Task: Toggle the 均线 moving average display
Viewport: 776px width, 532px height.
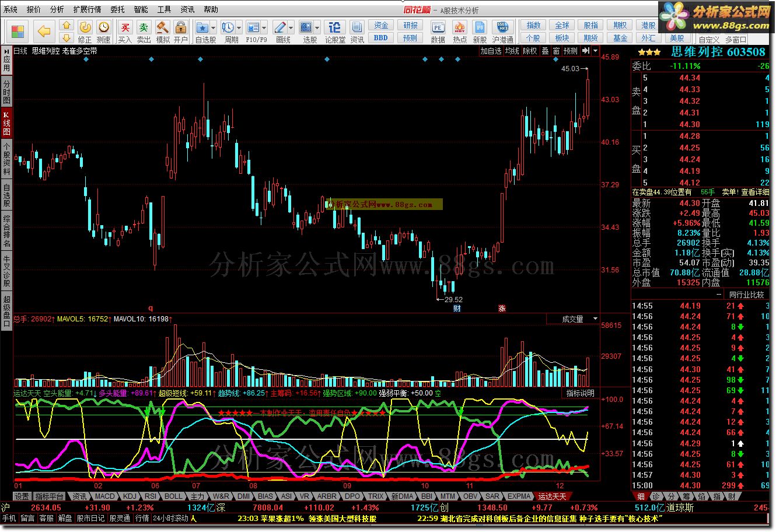Action: click(x=512, y=51)
